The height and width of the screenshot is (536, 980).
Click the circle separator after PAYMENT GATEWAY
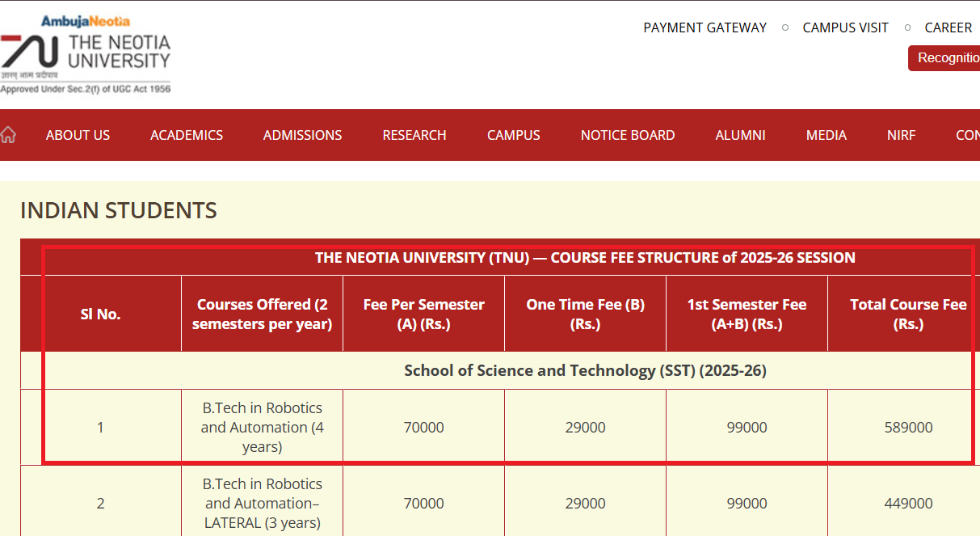coord(784,27)
